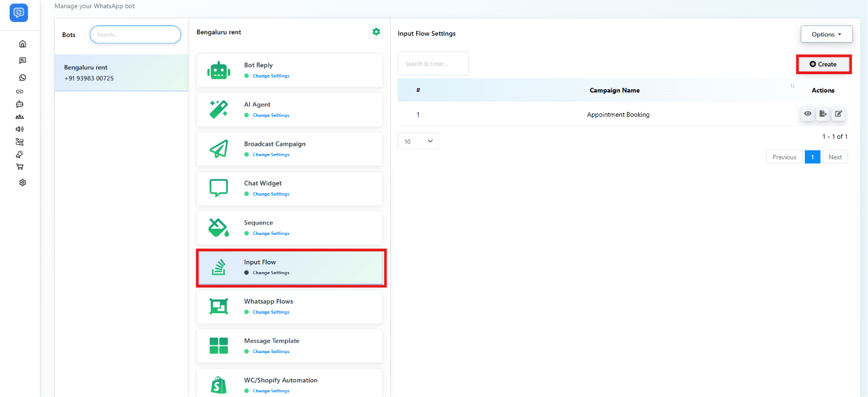Open the speaker broadcast icon in sidebar
The width and height of the screenshot is (868, 397).
coord(19,128)
